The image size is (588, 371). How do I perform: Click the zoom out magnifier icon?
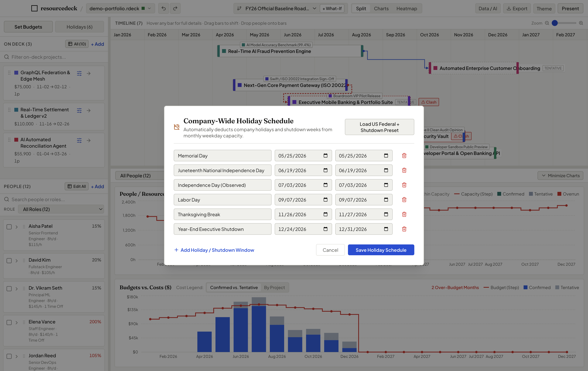[547, 23]
